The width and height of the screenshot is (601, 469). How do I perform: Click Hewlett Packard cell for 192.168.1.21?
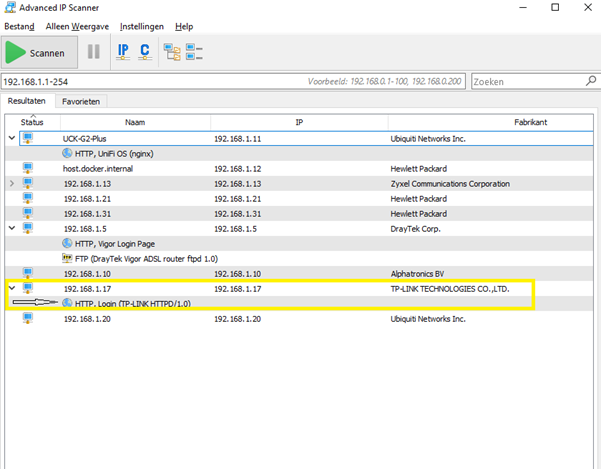419,198
